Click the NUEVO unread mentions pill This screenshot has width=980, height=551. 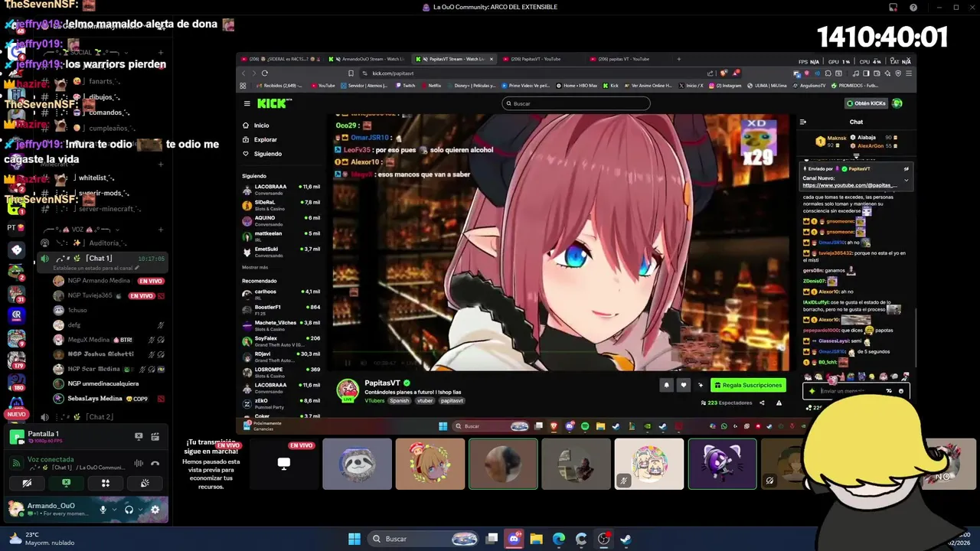(x=16, y=414)
